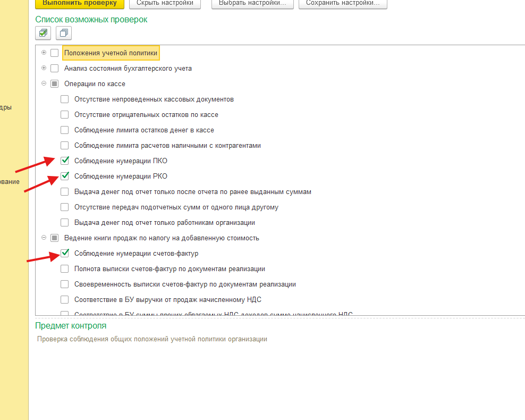Toggle the Операции по кассе group checkbox

pyautogui.click(x=54, y=83)
